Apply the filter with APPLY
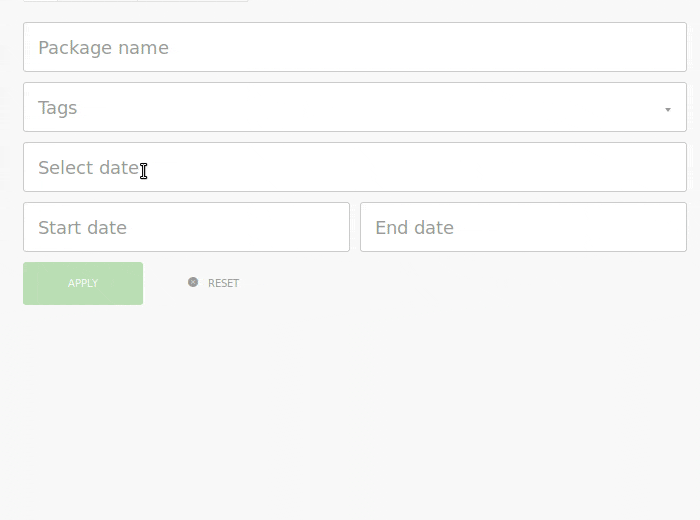The height and width of the screenshot is (520, 700). click(x=83, y=283)
